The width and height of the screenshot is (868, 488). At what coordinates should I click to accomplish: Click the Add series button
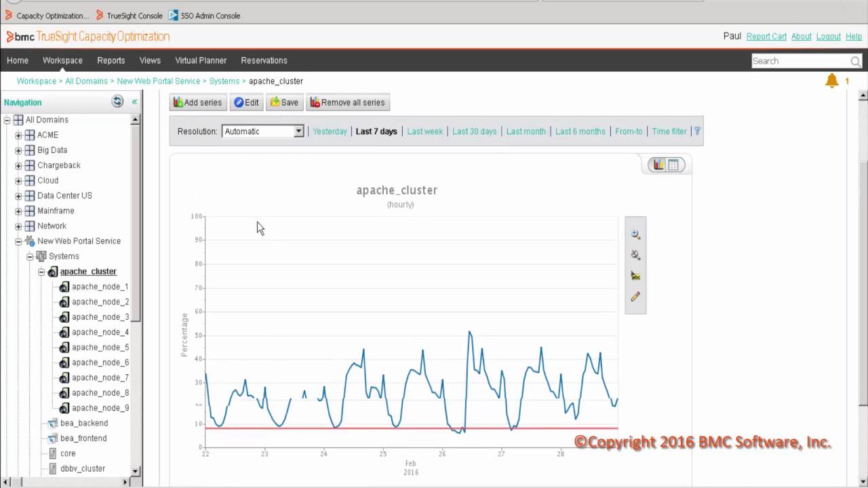coord(197,102)
